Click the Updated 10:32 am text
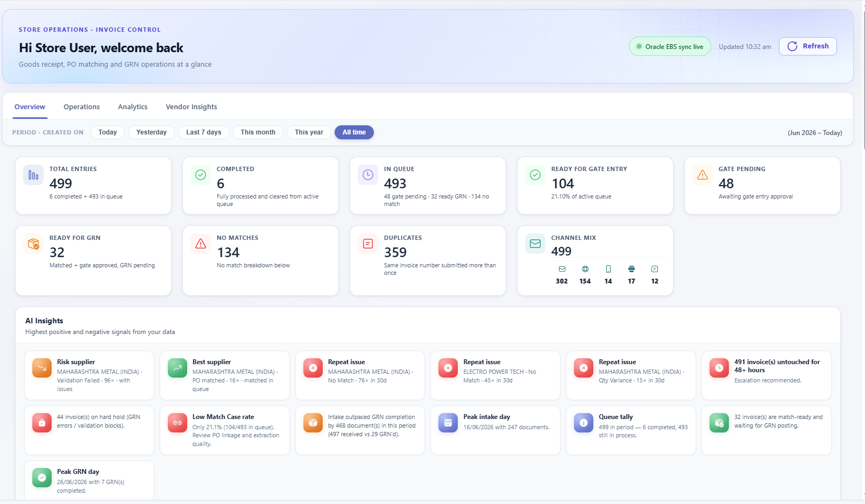 click(x=745, y=47)
